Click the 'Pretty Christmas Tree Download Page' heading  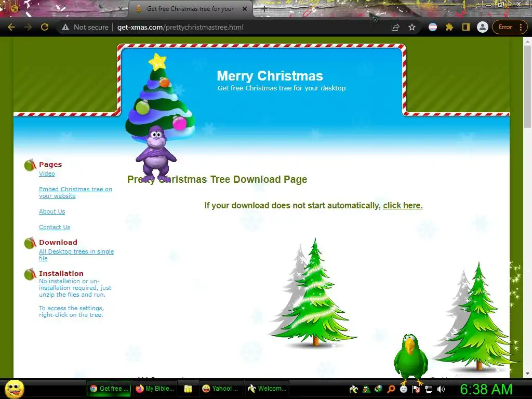pyautogui.click(x=217, y=179)
